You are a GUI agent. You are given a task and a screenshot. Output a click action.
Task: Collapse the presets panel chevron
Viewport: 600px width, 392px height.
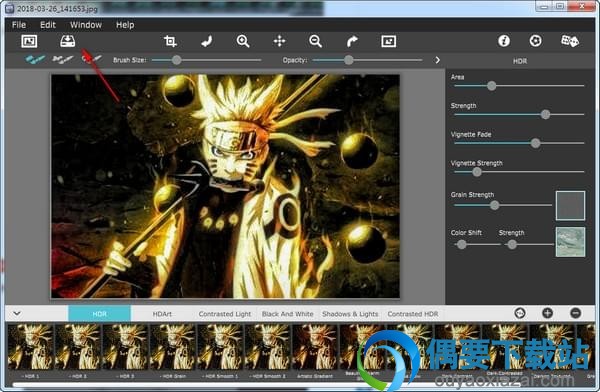coord(17,314)
